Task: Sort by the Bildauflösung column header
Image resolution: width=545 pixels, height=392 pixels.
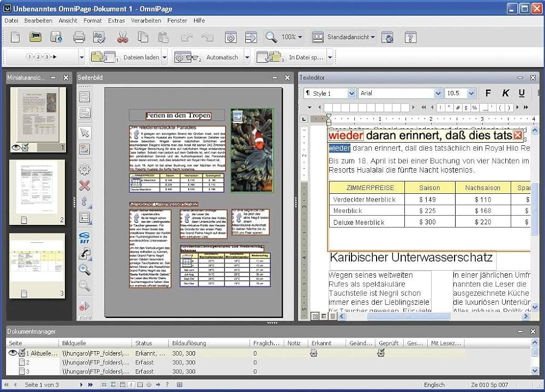Action: [x=209, y=343]
